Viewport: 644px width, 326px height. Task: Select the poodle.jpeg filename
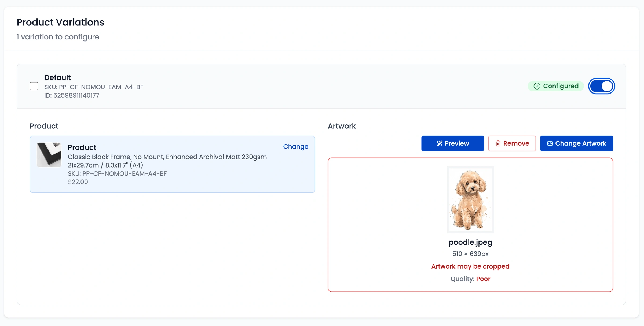pos(470,242)
